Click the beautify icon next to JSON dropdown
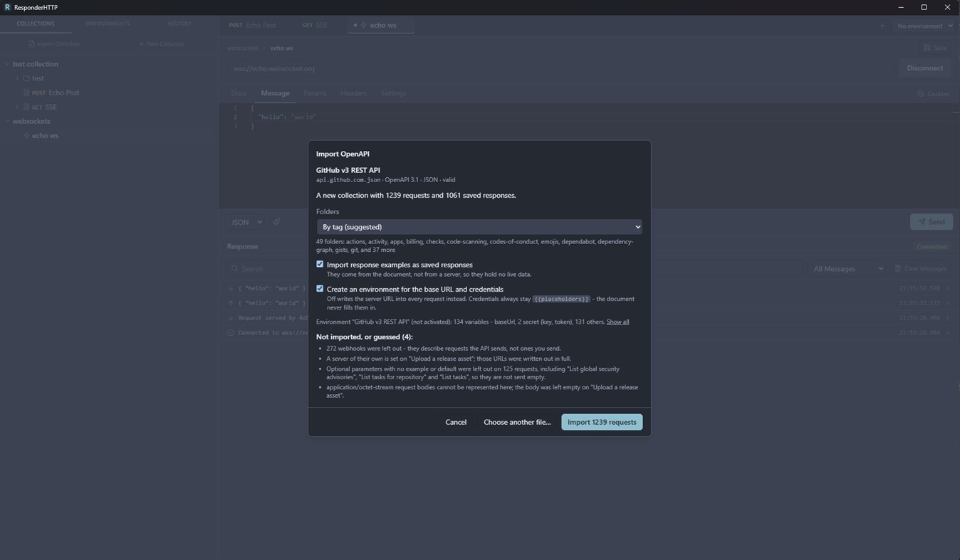This screenshot has width=960, height=560. click(276, 222)
